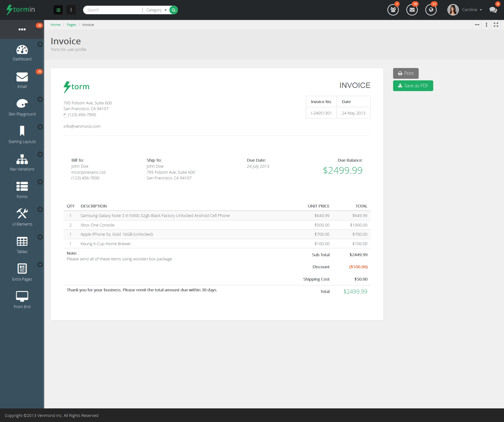504x422 pixels.
Task: Click the fullscreen expand icon
Action: pyautogui.click(x=496, y=25)
